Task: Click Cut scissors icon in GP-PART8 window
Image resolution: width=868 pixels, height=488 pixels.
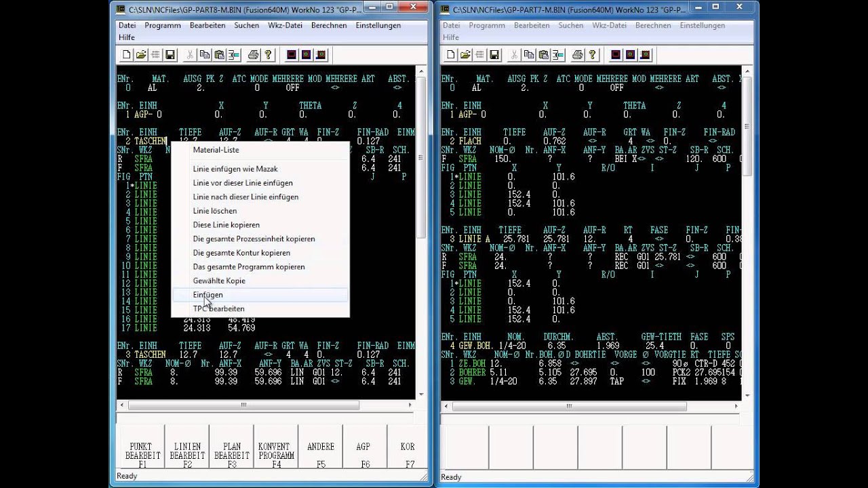Action: tap(191, 55)
